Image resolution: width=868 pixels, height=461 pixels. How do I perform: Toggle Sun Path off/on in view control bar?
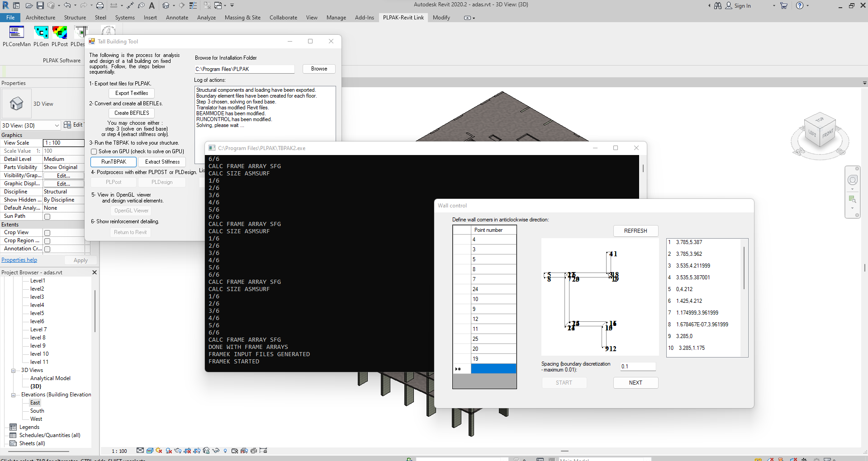pos(159,451)
